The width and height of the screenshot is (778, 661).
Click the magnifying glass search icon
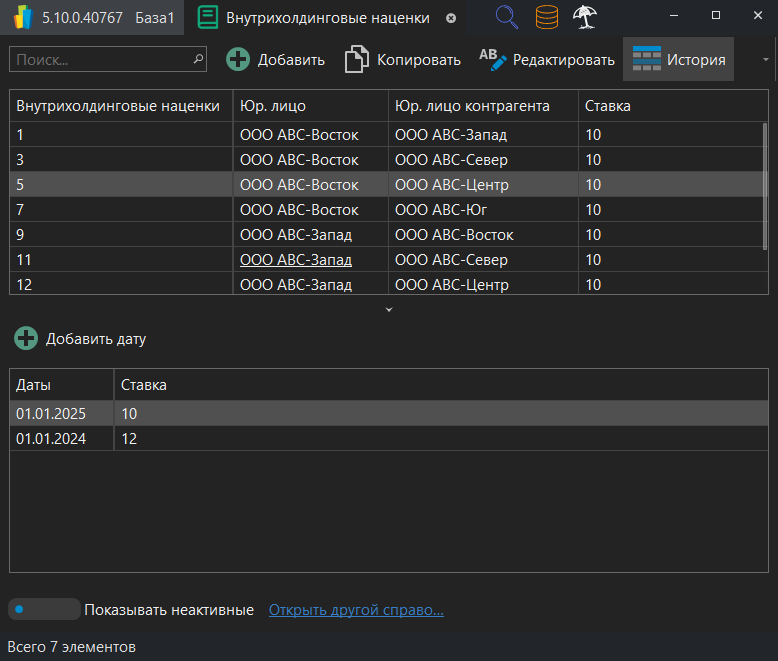[507, 17]
